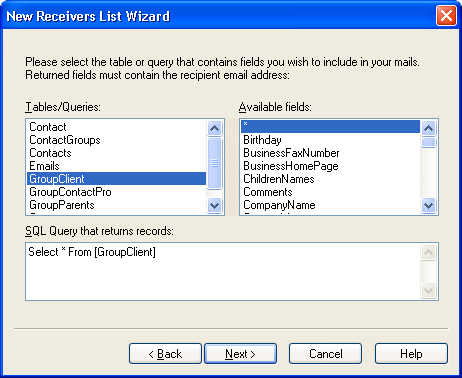This screenshot has width=462, height=378.
Task: Cancel the New Receivers List Wizard
Action: pyautogui.click(x=325, y=353)
